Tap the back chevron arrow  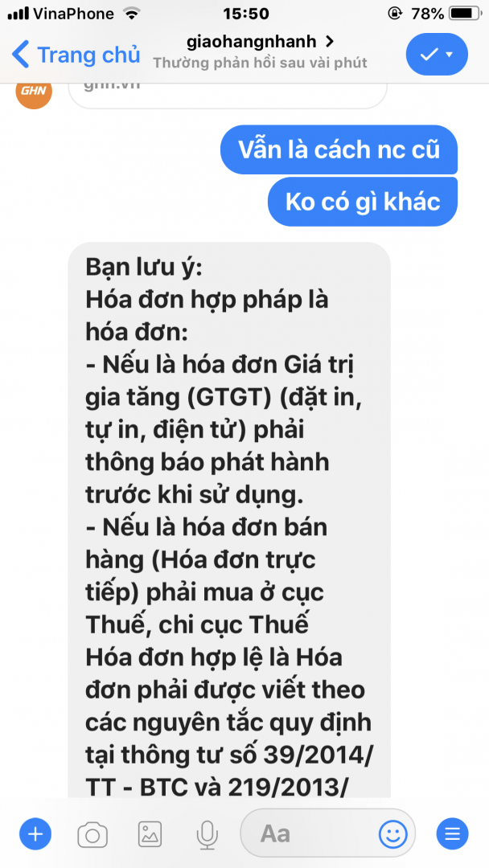point(20,55)
